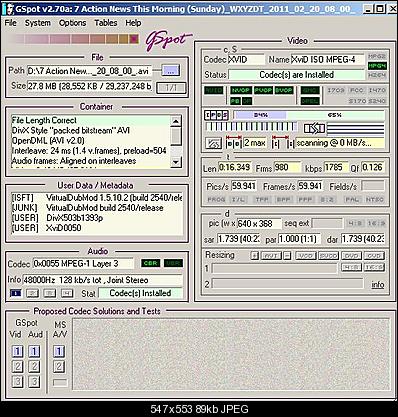The height and width of the screenshot is (417, 398).
Task: Open the Options menu
Action: pyautogui.click(x=72, y=23)
